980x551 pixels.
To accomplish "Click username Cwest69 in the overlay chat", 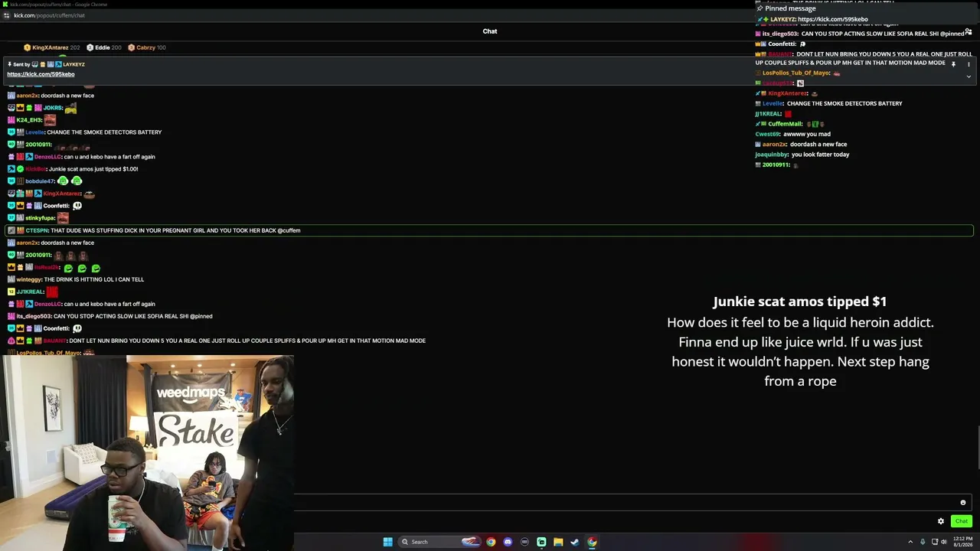I will pos(767,134).
